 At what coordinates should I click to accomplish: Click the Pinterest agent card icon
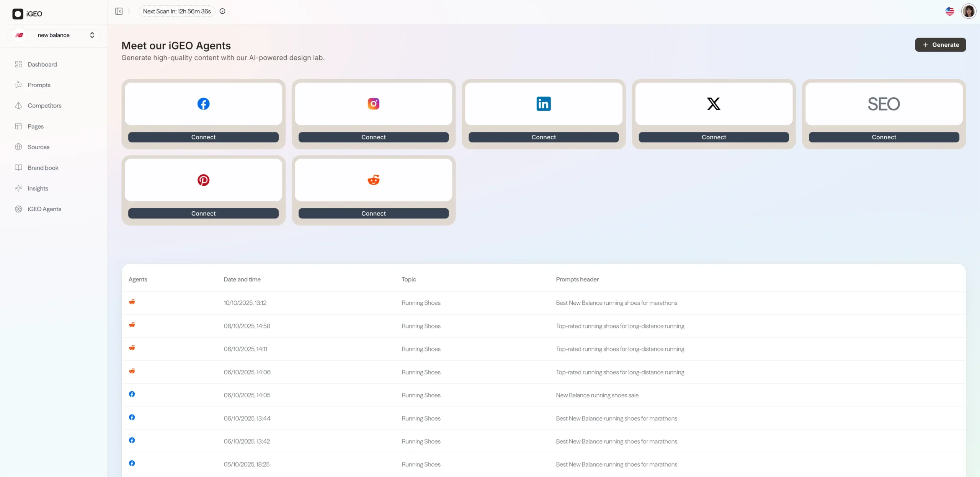point(203,180)
